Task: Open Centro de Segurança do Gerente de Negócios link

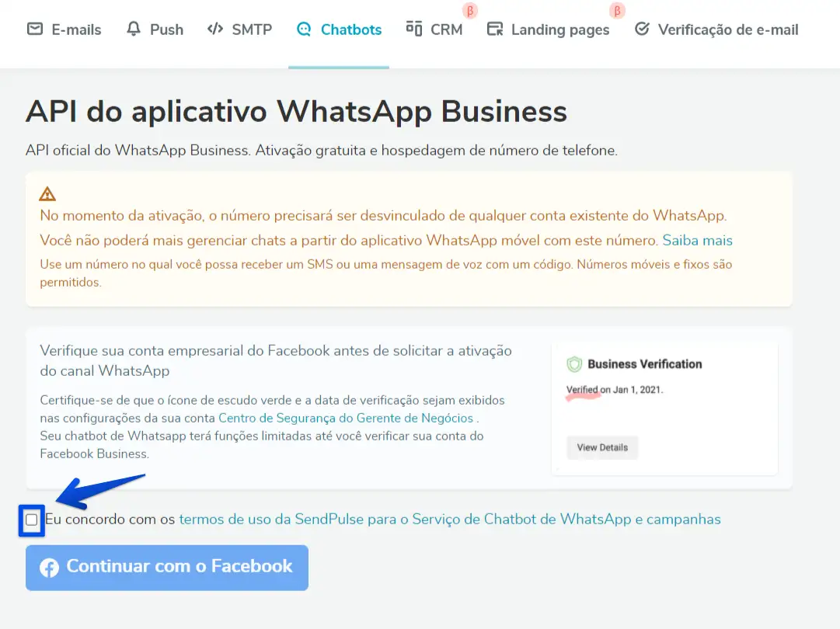Action: point(346,418)
